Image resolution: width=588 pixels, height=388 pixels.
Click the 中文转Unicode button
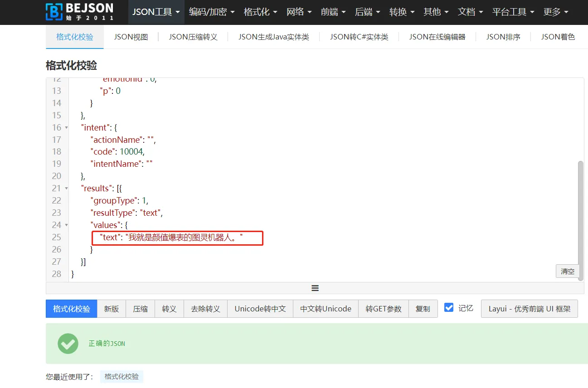(x=326, y=309)
